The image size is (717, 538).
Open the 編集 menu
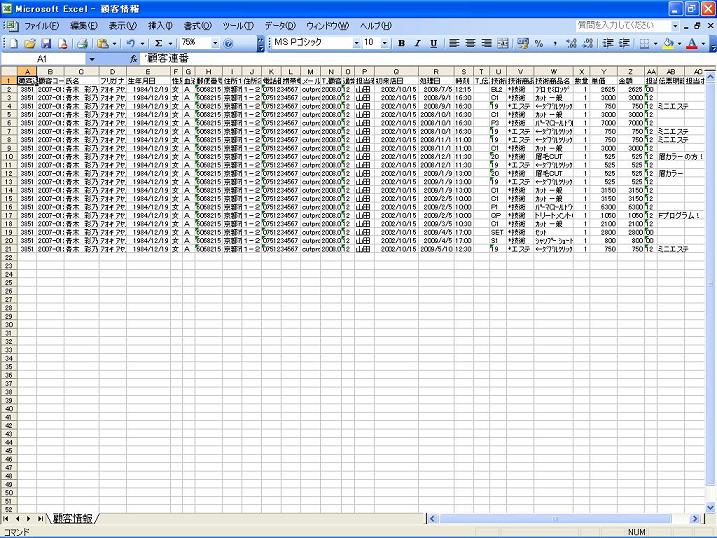click(x=84, y=26)
